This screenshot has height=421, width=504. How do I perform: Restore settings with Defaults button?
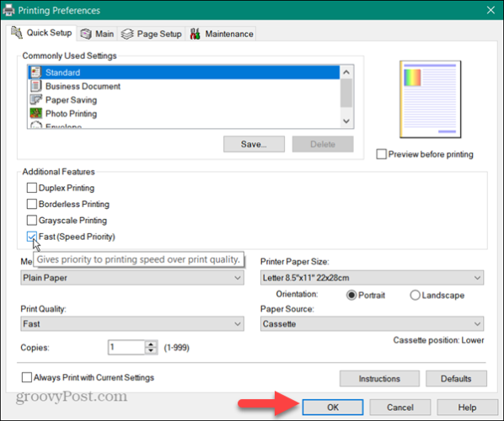456,379
